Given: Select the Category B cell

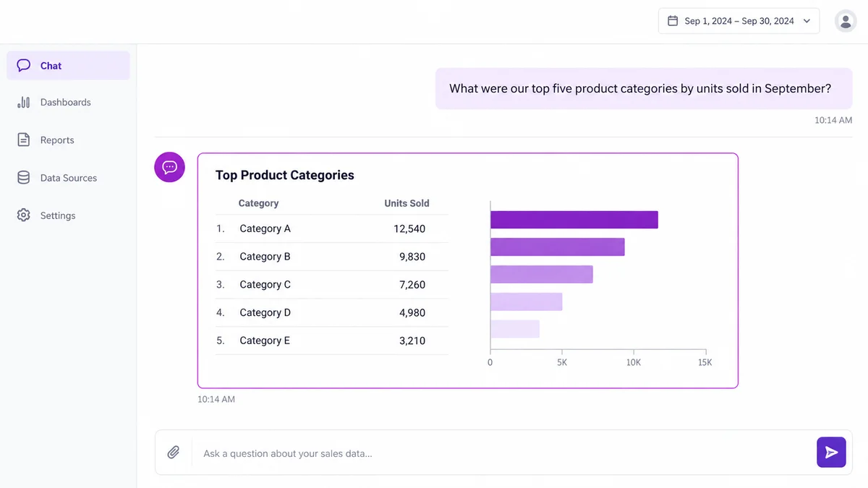Looking at the screenshot, I should click(x=265, y=257).
